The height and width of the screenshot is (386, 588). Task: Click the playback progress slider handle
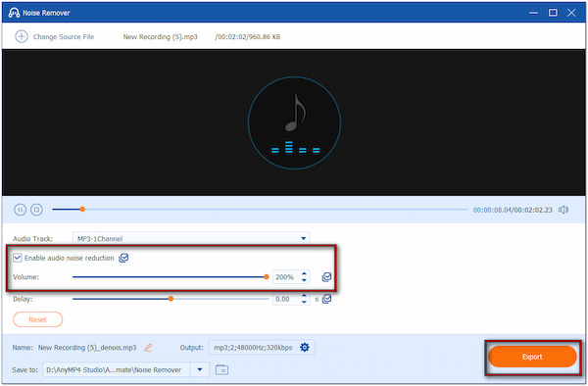[82, 209]
